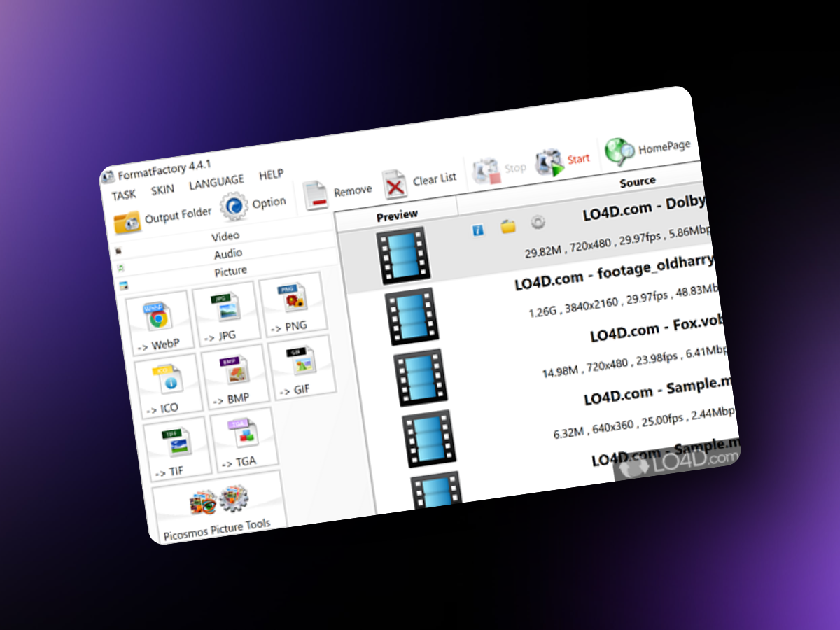Click the Source column header
This screenshot has height=630, width=840.
click(x=637, y=182)
